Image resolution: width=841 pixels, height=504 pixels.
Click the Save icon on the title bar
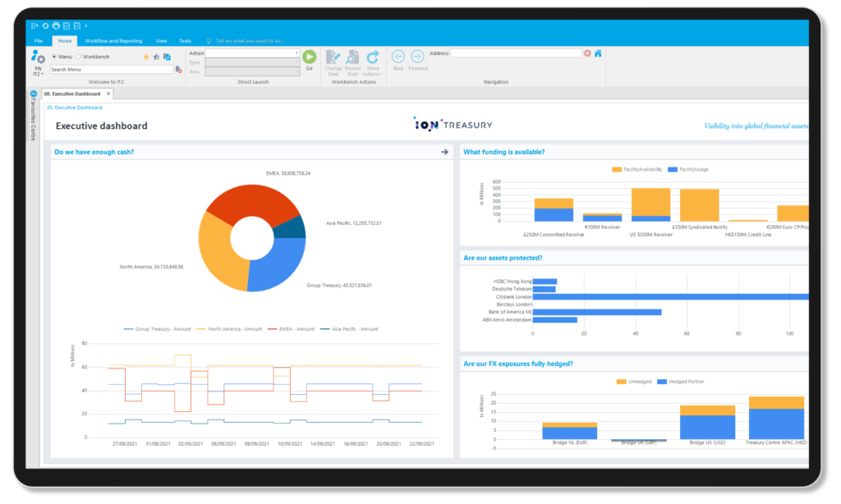(66, 25)
